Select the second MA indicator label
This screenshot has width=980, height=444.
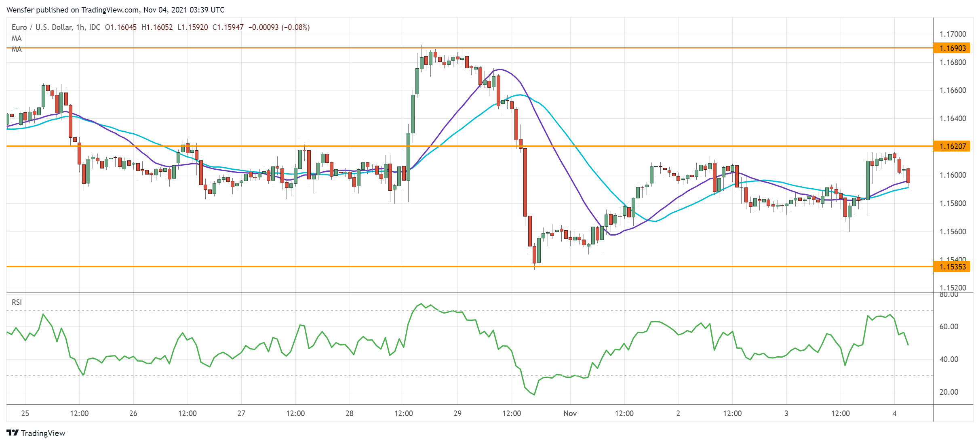(x=17, y=49)
